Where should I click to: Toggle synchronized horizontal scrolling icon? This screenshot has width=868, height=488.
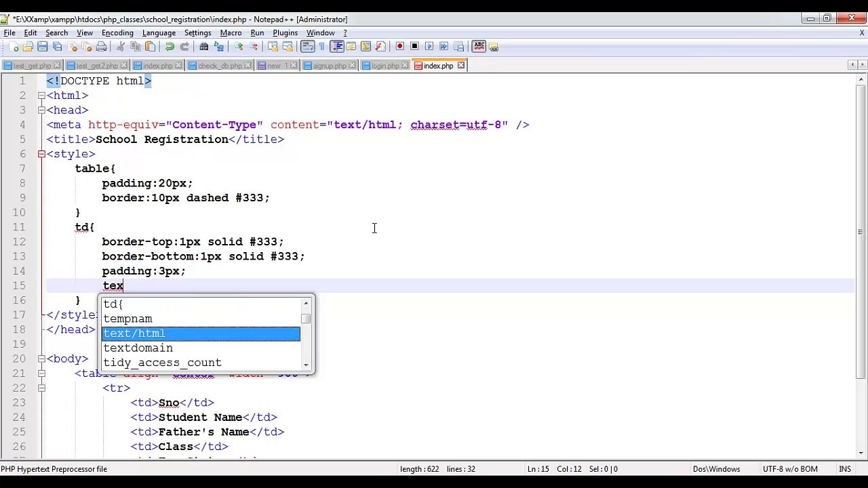point(288,47)
